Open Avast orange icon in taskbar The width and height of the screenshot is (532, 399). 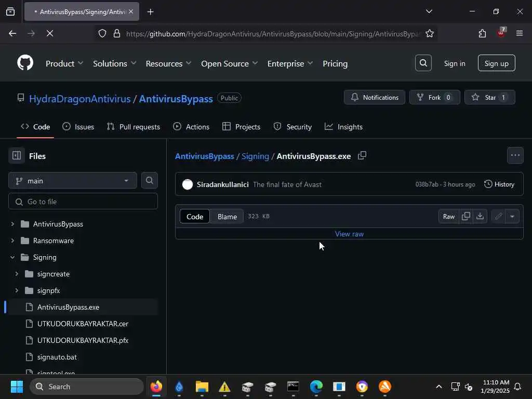(385, 387)
